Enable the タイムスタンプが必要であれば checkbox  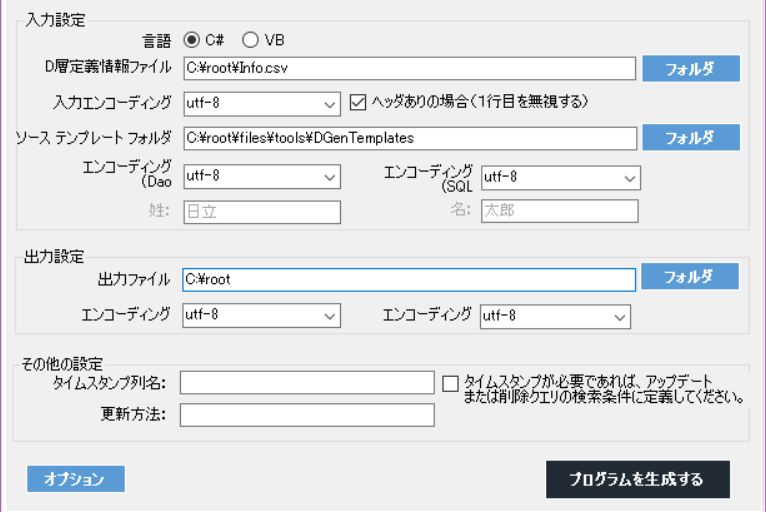coord(450,383)
